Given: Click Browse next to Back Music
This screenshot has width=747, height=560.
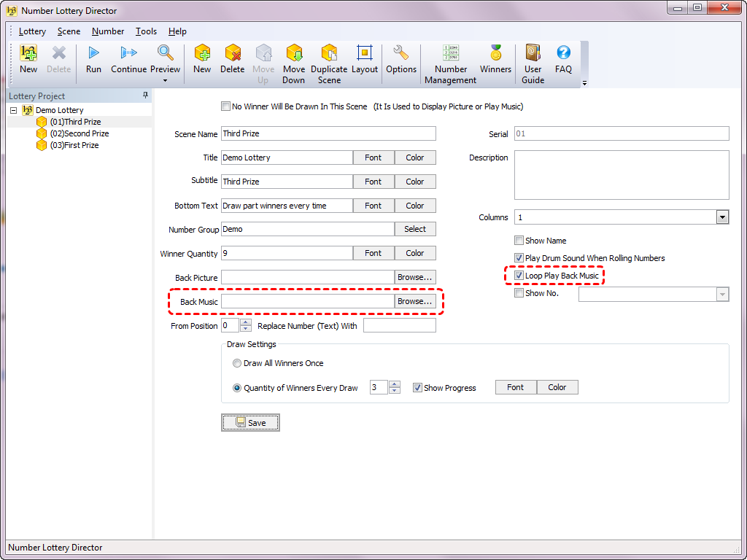Looking at the screenshot, I should 415,301.
